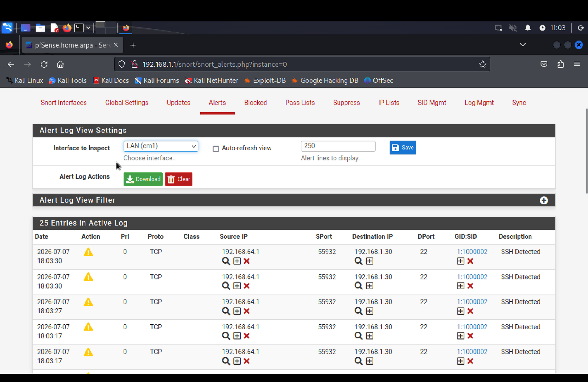Clear the alert log
The image size is (588, 382).
[x=178, y=179]
